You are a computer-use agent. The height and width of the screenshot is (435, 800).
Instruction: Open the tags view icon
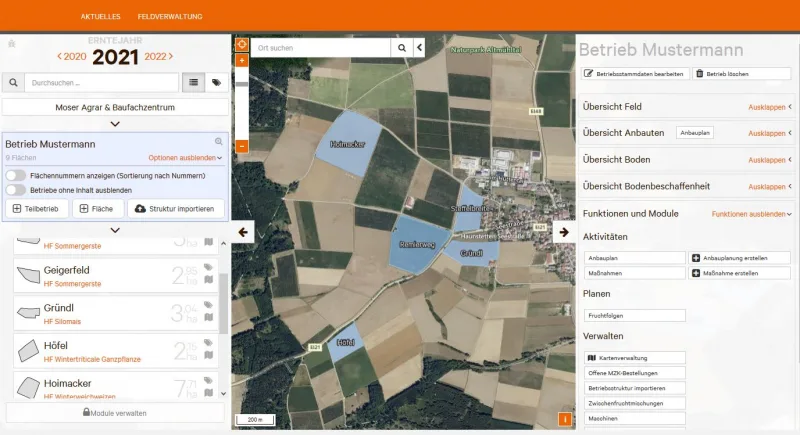(x=216, y=82)
